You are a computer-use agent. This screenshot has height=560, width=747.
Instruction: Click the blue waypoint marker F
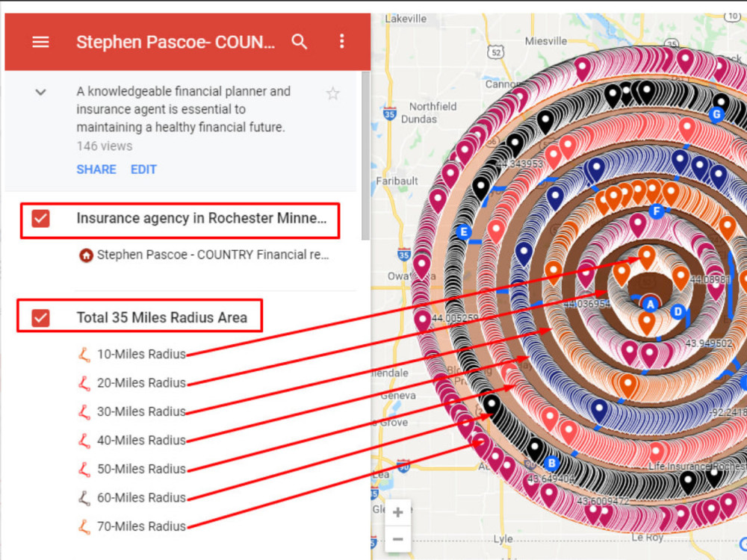click(x=657, y=211)
